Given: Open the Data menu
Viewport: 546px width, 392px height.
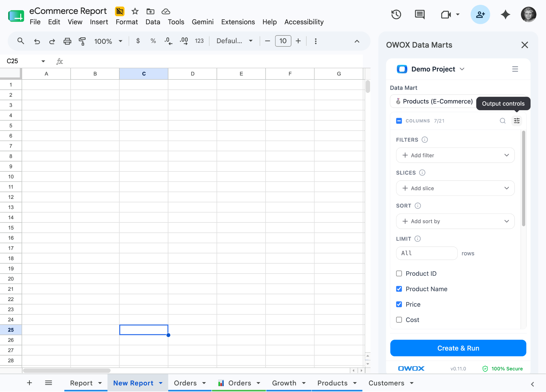Looking at the screenshot, I should coord(153,22).
